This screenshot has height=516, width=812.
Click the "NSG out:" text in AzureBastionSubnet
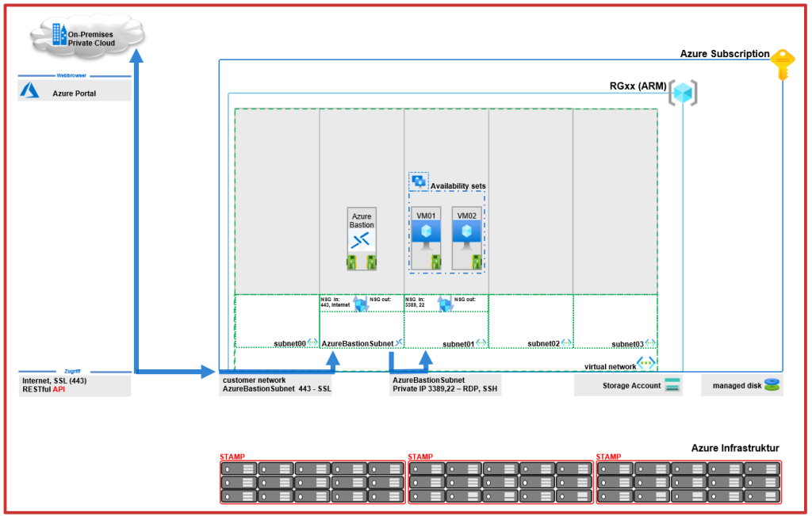(380, 299)
